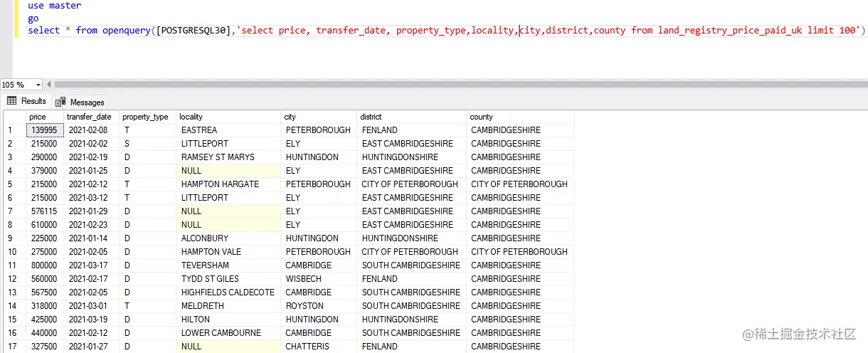Select the county column header
Image resolution: width=868 pixels, height=353 pixels.
click(520, 117)
